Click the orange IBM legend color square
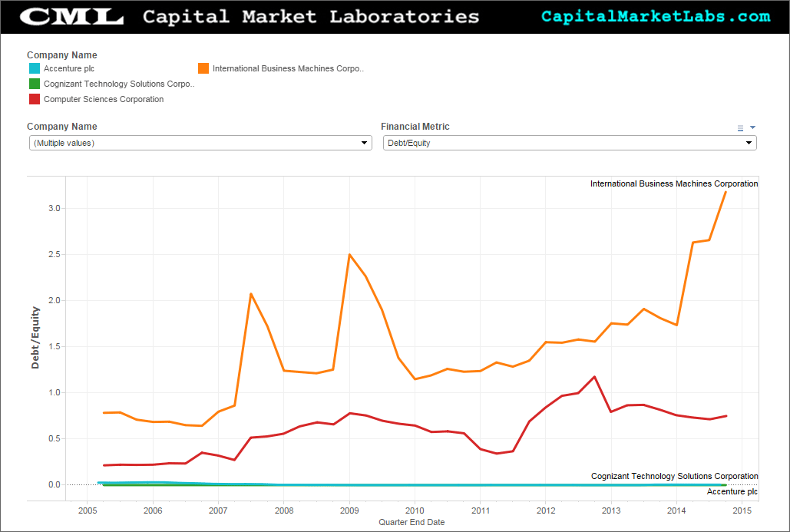This screenshot has height=532, width=790. 203,69
